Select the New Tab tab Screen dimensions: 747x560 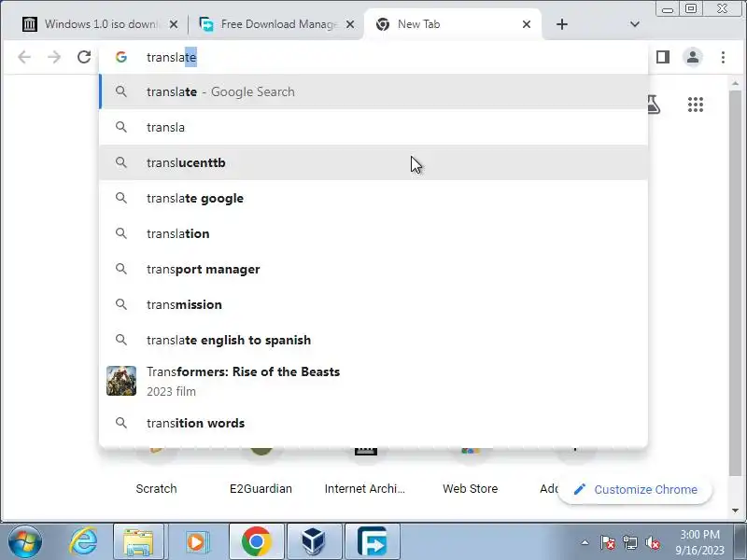pyautogui.click(x=453, y=24)
